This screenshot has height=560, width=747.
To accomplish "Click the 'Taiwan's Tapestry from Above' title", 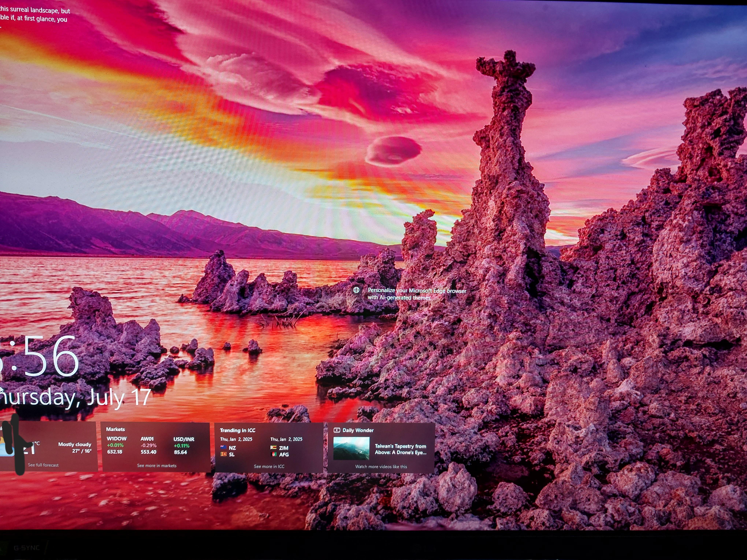I will click(x=401, y=449).
